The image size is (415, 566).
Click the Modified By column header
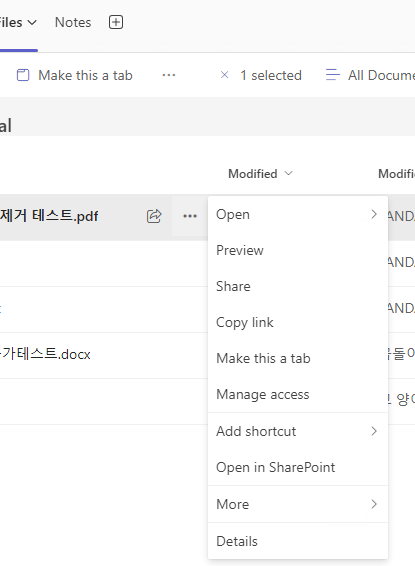click(x=396, y=174)
